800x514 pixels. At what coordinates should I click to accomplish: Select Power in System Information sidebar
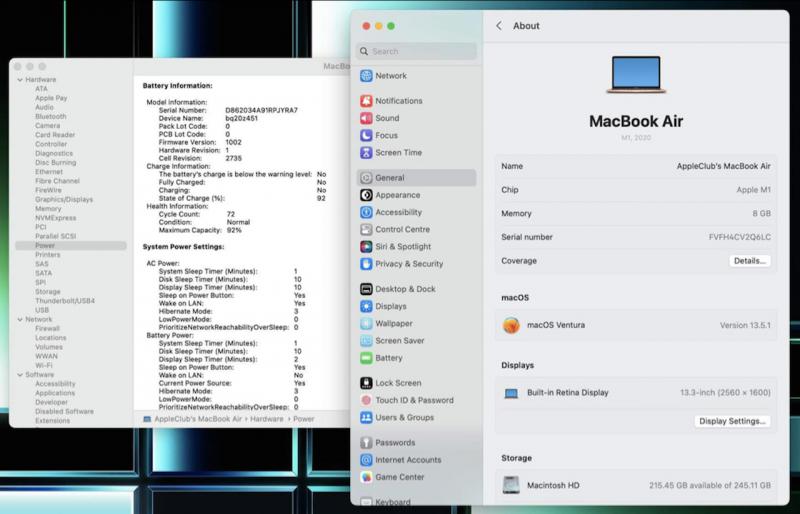click(71, 246)
